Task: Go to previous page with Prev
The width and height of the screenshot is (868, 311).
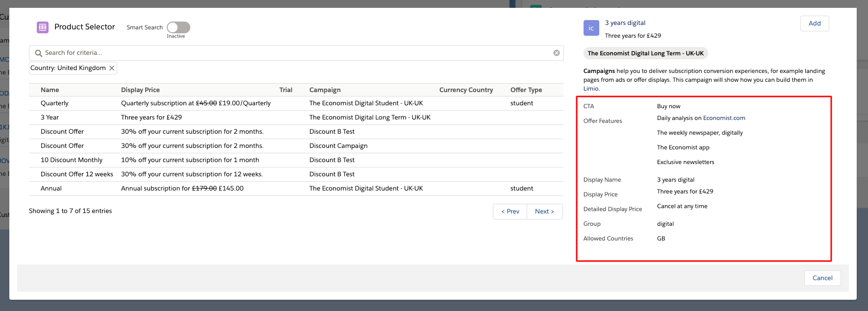Action: pos(510,212)
